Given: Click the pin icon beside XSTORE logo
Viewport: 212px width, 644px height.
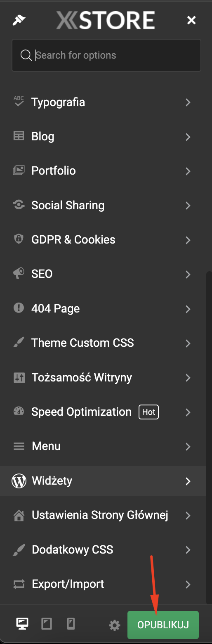Looking at the screenshot, I should point(19,20).
